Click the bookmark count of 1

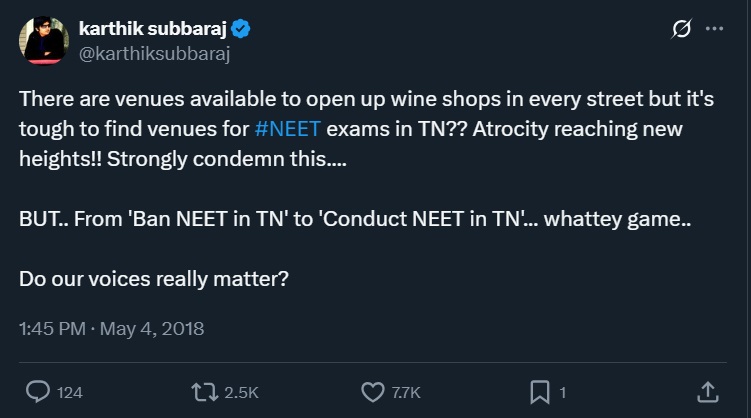[x=563, y=392]
